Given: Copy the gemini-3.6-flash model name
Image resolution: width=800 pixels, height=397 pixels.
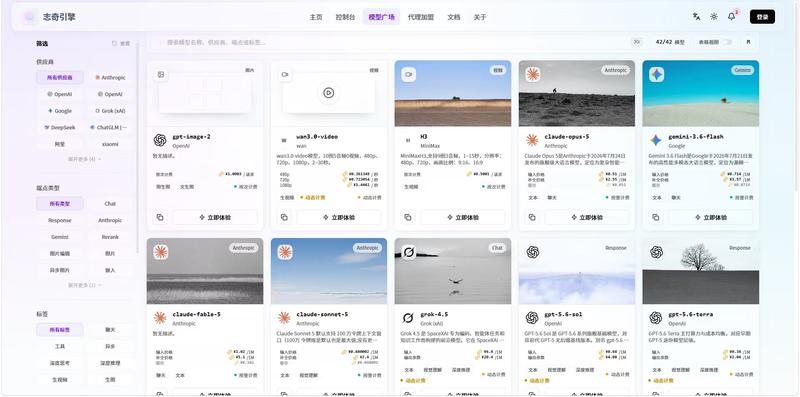Looking at the screenshot, I should click(x=656, y=217).
